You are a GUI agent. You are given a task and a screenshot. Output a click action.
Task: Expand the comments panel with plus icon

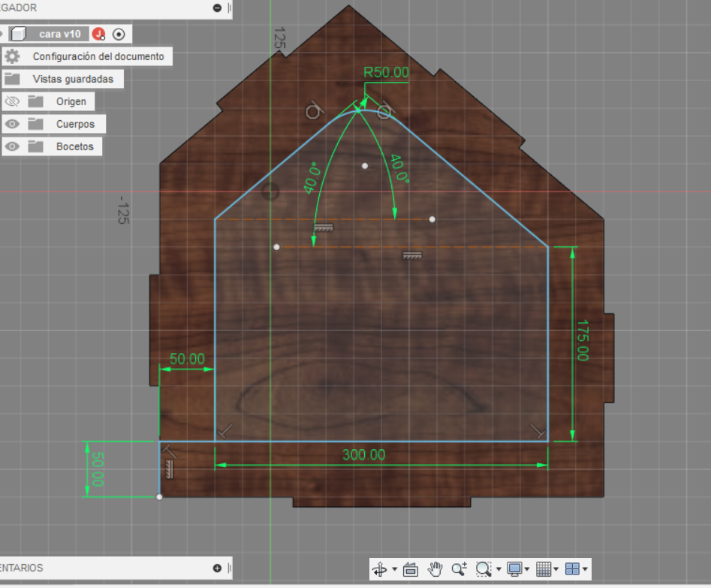coord(217,568)
